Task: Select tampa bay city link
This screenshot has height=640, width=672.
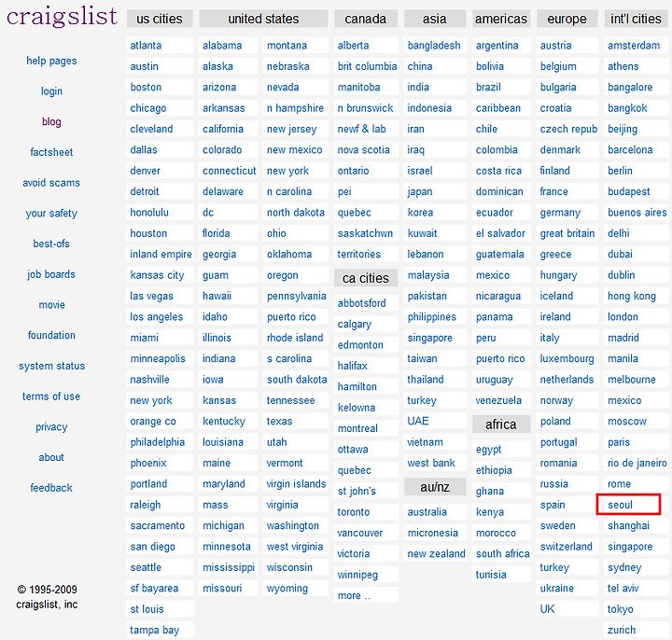Action: pyautogui.click(x=155, y=630)
